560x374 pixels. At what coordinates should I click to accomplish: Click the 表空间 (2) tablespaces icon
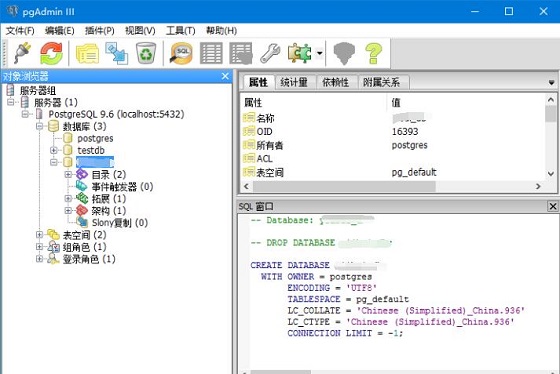54,235
